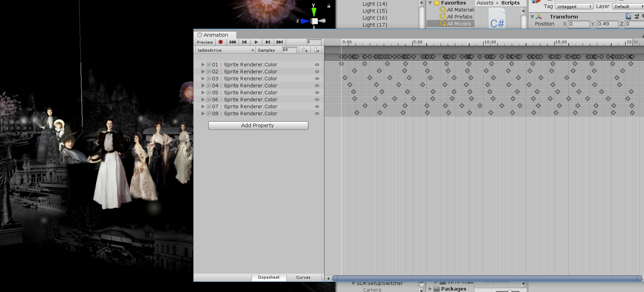Open the Layer dropdown (Default)
Screen dimensions: 644x292
(628, 7)
